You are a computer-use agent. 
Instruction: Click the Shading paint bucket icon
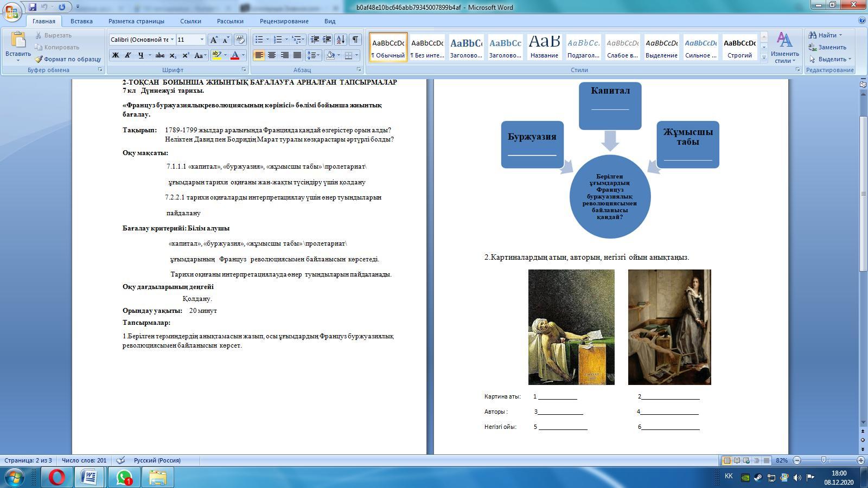(x=330, y=55)
